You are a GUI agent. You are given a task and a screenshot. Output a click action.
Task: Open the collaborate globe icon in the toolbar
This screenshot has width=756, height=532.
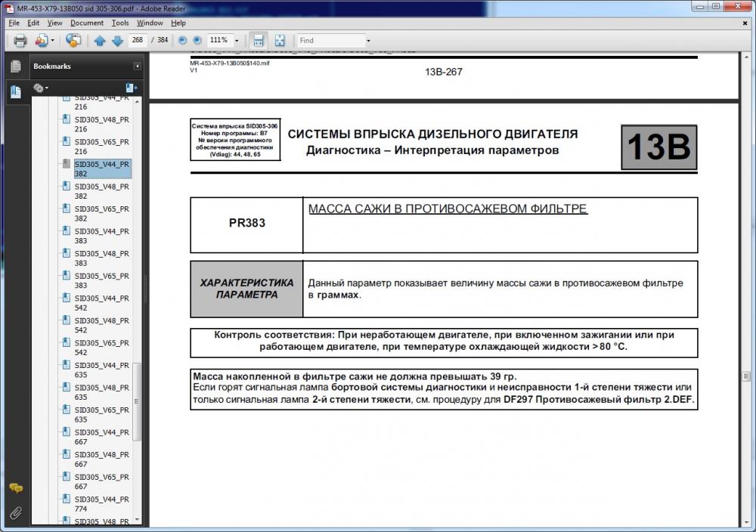click(x=73, y=41)
